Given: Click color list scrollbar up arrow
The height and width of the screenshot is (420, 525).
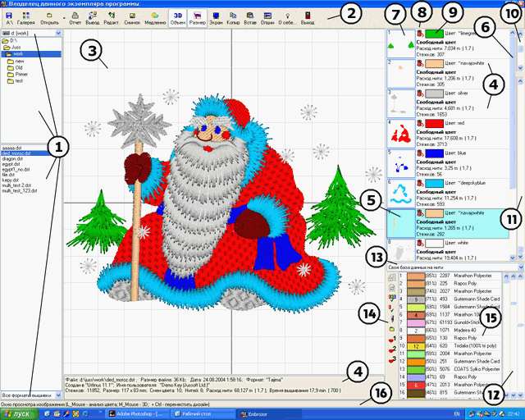Looking at the screenshot, I should tap(512, 33).
